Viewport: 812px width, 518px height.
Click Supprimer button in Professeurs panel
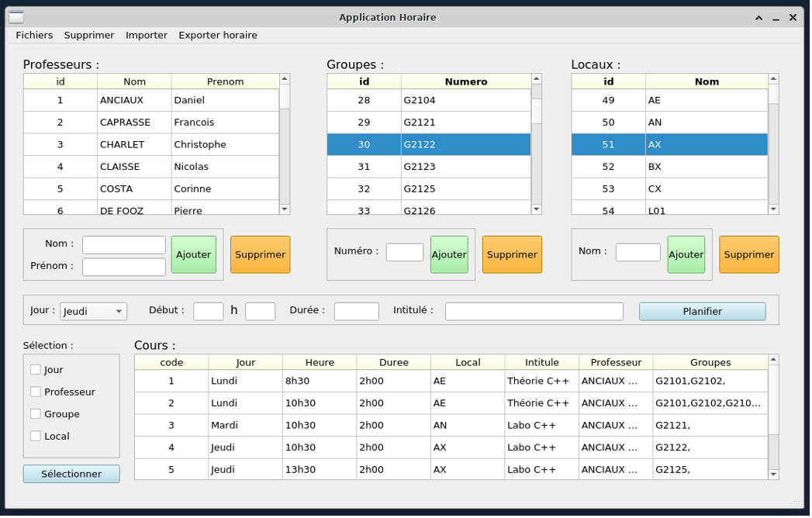tap(261, 255)
